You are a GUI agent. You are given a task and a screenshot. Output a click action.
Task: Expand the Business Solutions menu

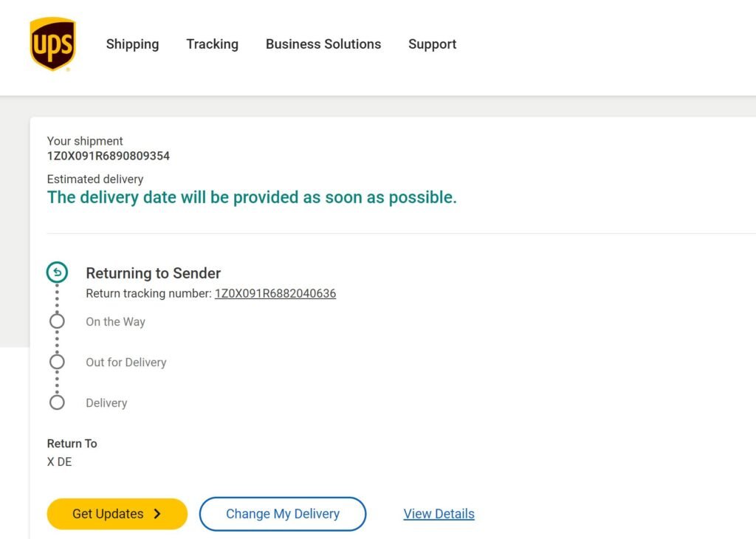click(323, 44)
